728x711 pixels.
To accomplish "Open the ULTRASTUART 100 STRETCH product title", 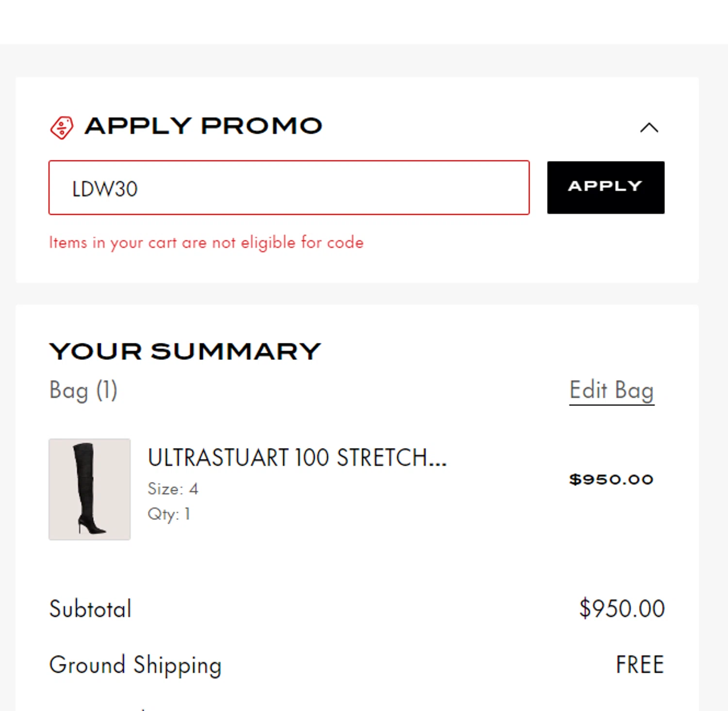I will 297,457.
